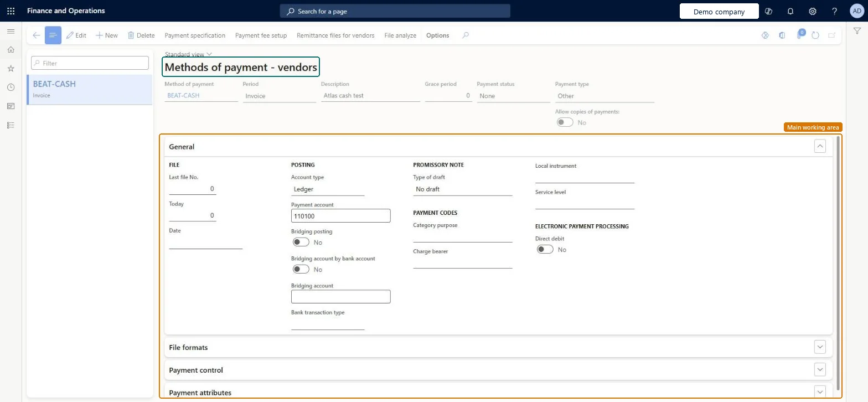Screen dimensions: 868x402
Task: Toggle the list view button in action pane
Action: coord(53,35)
